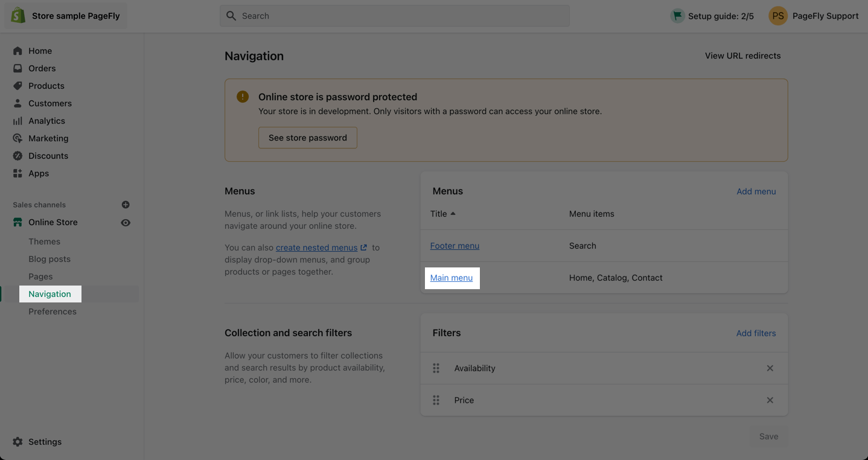Click the Availability filter row label
Viewport: 868px width, 460px height.
pyautogui.click(x=474, y=368)
